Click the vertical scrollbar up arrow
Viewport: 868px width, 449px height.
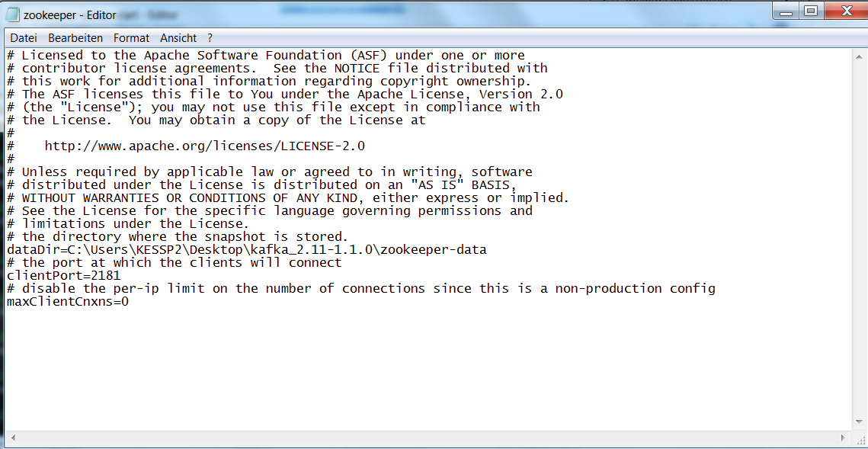[x=859, y=56]
